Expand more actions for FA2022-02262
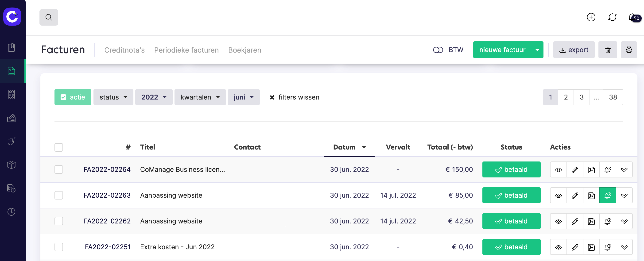Image resolution: width=644 pixels, height=261 pixels. pyautogui.click(x=624, y=221)
